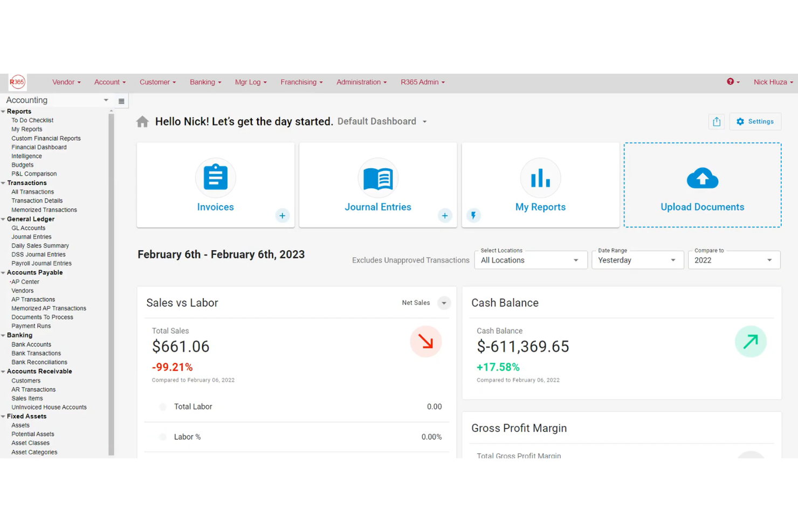Open the My Reports bar chart icon
This screenshot has height=532, width=798.
[x=540, y=178]
